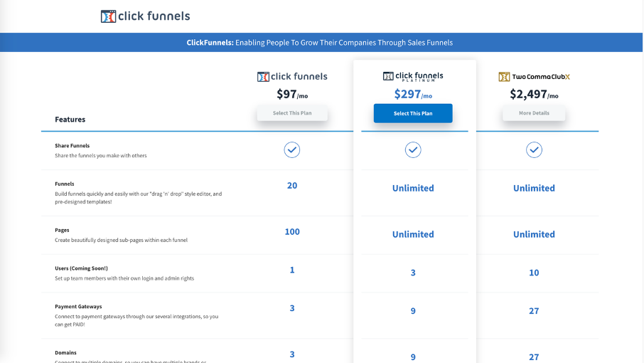Click the ClickFunnels Platinum plan logo
Screen dimensions: 644x363
click(413, 76)
